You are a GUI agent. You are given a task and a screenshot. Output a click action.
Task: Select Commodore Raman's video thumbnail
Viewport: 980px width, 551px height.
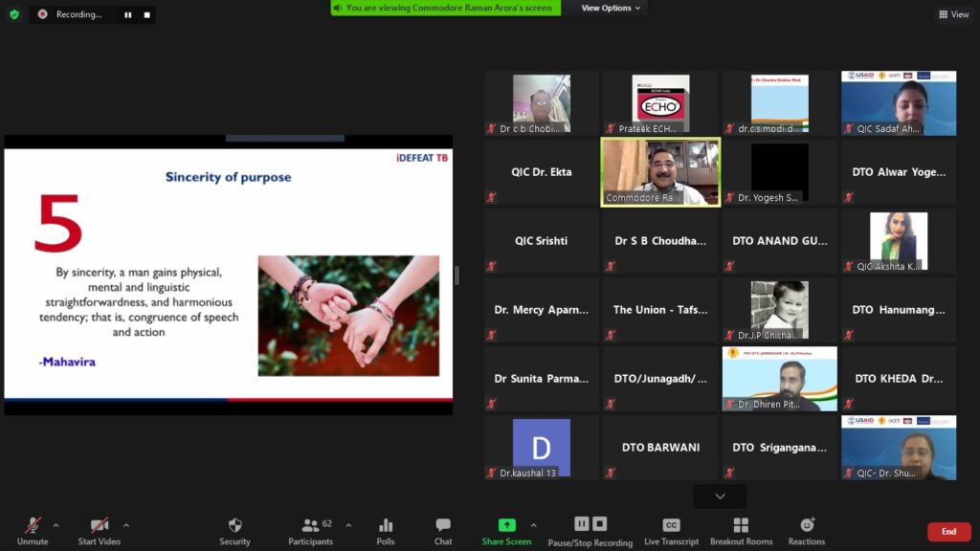(x=660, y=172)
